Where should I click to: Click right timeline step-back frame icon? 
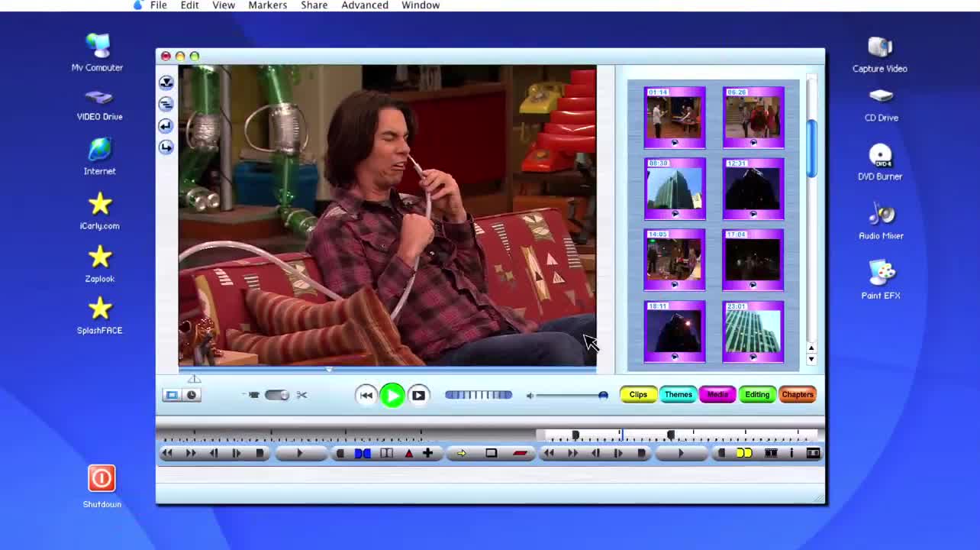(x=595, y=453)
